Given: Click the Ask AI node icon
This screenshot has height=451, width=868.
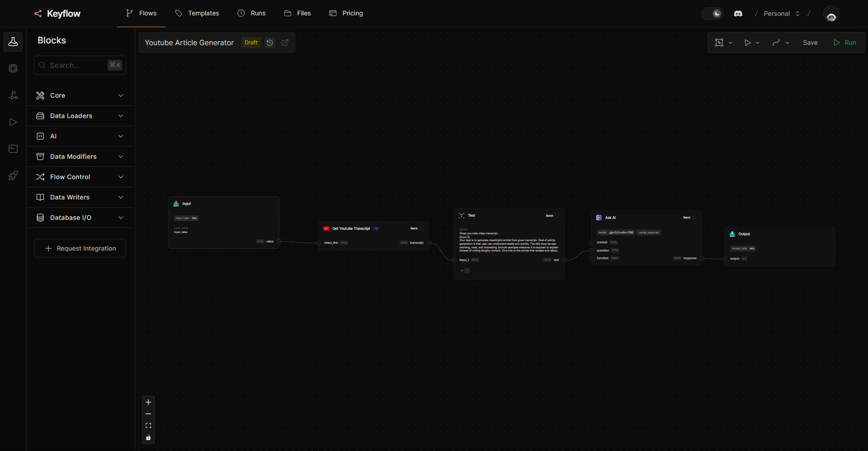Looking at the screenshot, I should [599, 218].
